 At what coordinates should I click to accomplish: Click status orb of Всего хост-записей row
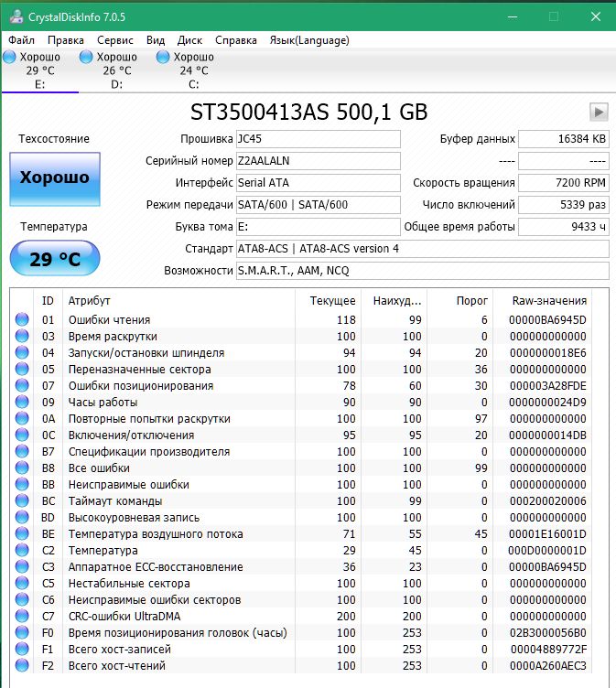[x=22, y=649]
